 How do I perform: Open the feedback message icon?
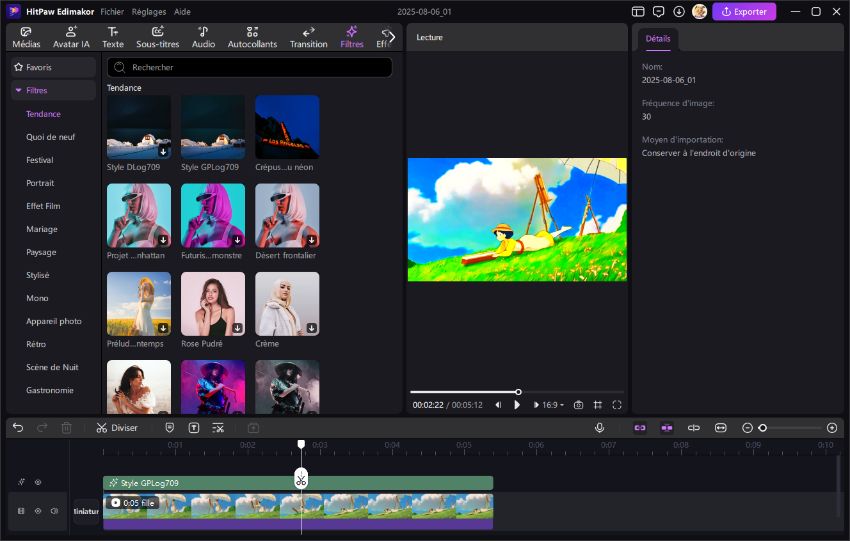pyautogui.click(x=659, y=11)
